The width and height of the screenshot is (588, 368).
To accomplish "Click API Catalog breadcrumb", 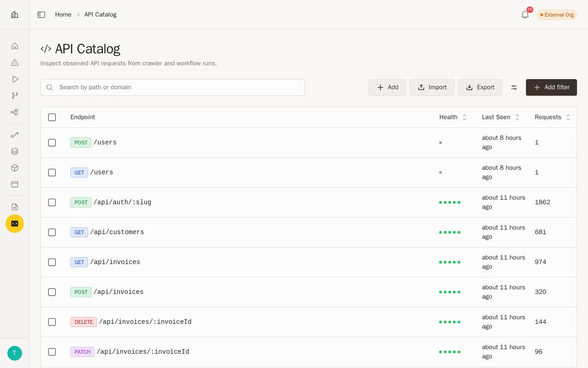I will pos(100,15).
